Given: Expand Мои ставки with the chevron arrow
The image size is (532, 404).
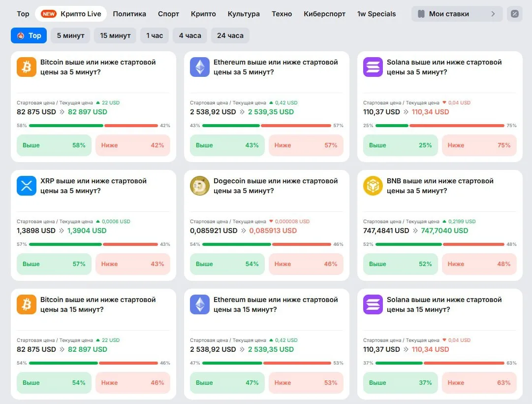Looking at the screenshot, I should click(493, 14).
